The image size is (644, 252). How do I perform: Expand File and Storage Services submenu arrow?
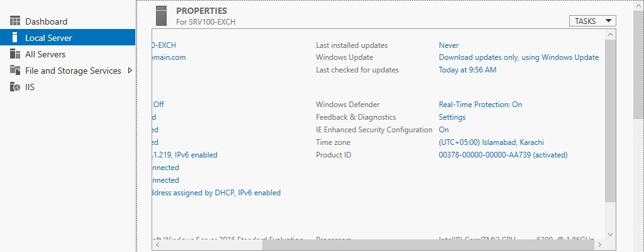[x=130, y=71]
